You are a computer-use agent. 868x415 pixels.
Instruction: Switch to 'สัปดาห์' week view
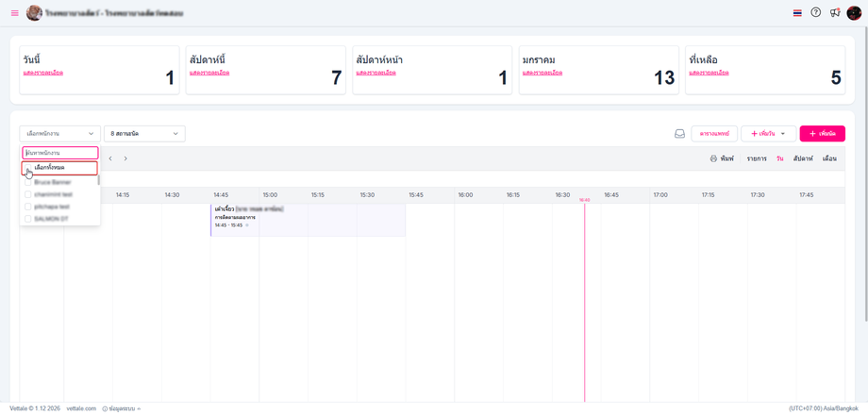click(803, 158)
